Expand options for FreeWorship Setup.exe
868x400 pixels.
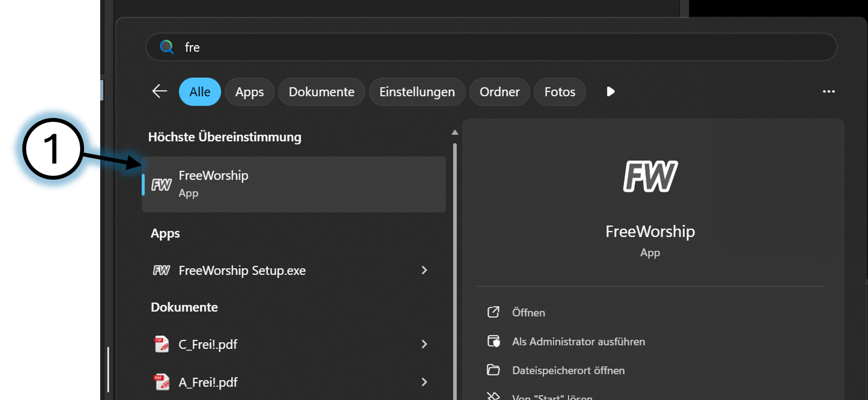(x=424, y=270)
